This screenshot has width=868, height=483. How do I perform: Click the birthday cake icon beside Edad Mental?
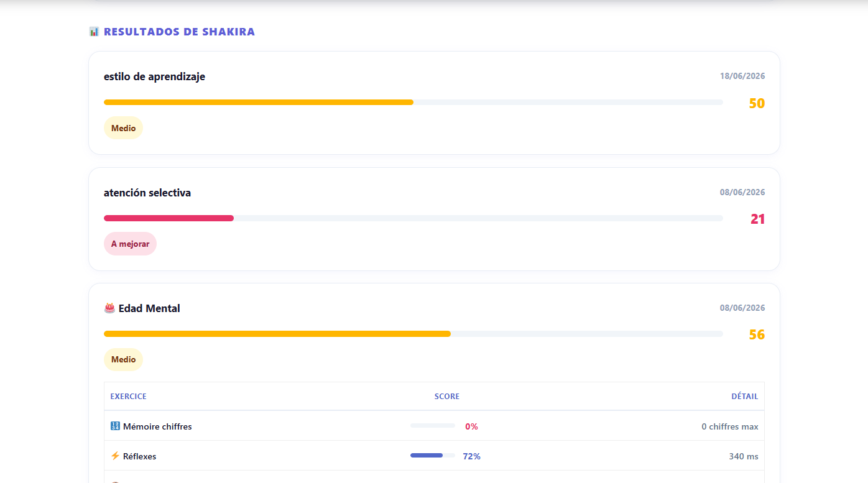click(109, 308)
